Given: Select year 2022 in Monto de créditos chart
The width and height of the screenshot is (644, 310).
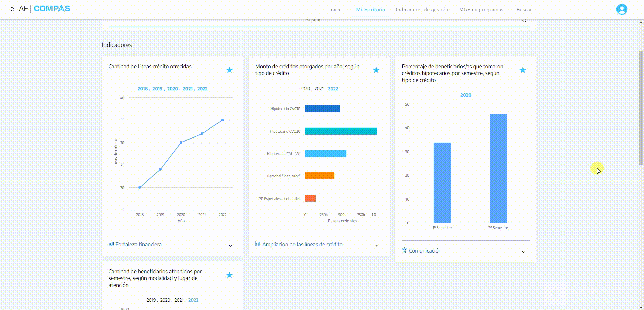Looking at the screenshot, I should pos(333,89).
